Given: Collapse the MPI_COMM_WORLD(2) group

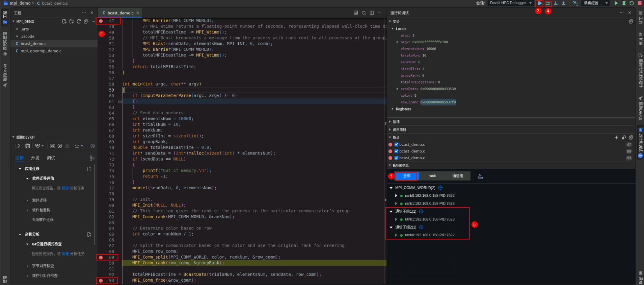Looking at the screenshot, I should coord(391,188).
